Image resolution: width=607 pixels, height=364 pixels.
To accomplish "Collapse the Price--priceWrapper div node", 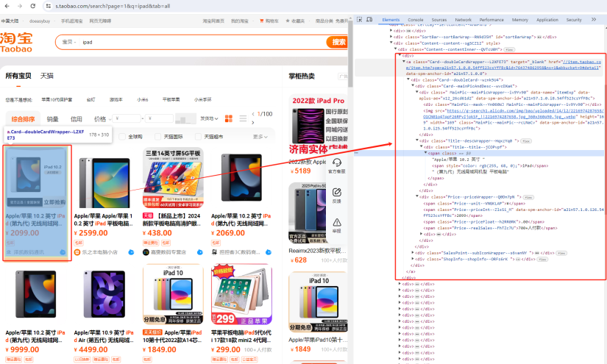I will 417,196.
